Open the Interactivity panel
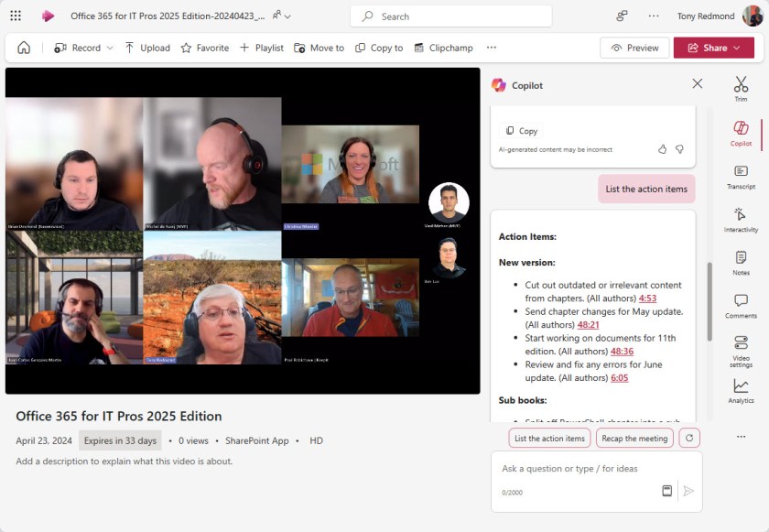 pyautogui.click(x=741, y=220)
